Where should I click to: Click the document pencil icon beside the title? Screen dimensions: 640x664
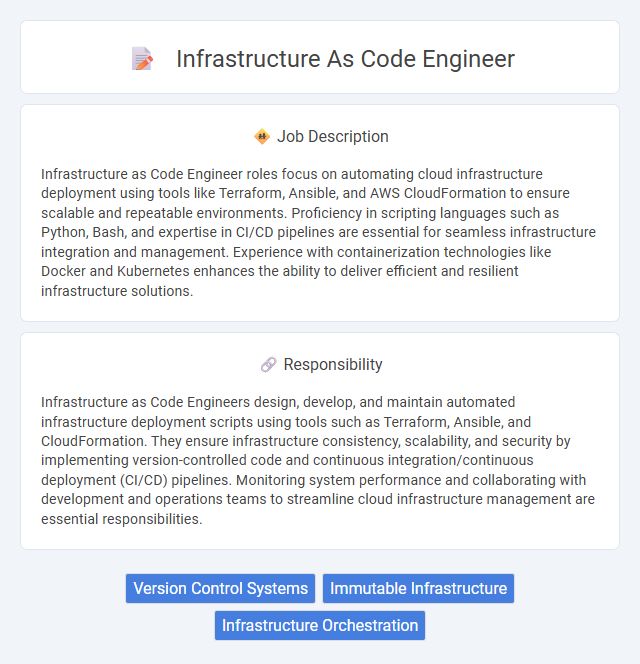coord(142,58)
